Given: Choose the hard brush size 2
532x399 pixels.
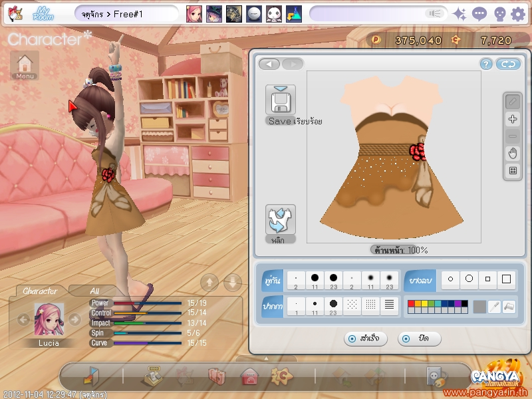Looking at the screenshot, I should pos(296,280).
